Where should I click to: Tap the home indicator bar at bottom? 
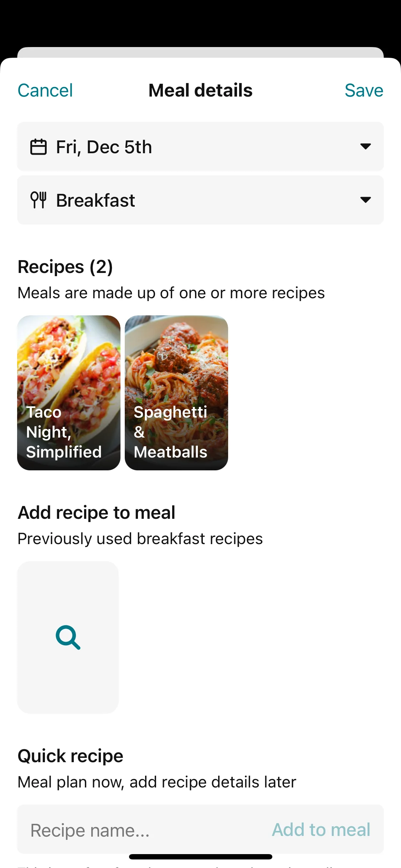200,857
